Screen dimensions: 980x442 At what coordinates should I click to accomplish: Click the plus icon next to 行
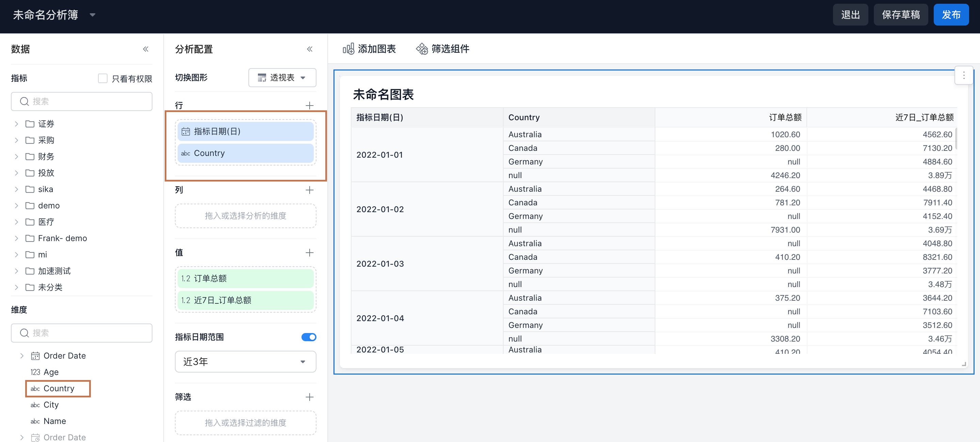(309, 106)
